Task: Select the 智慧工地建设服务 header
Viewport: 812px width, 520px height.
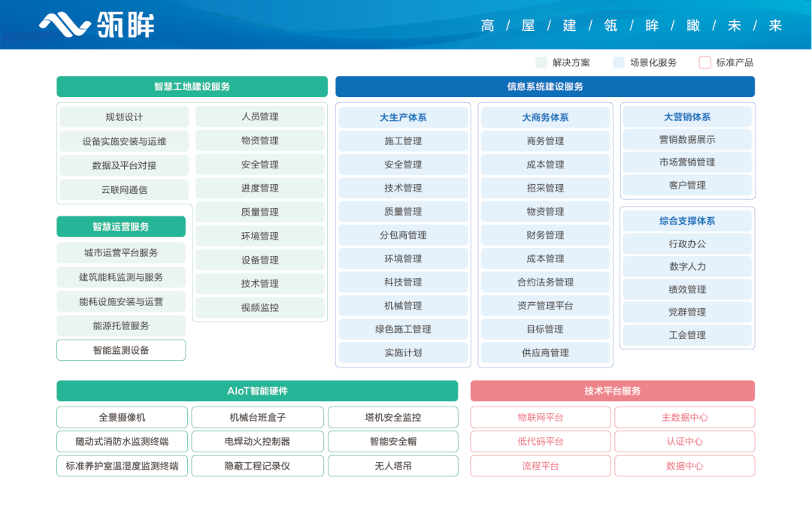Action: click(x=192, y=86)
